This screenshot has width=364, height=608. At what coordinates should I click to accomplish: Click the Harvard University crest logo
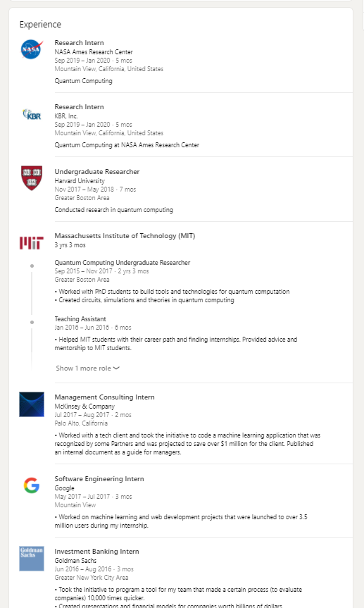click(32, 178)
